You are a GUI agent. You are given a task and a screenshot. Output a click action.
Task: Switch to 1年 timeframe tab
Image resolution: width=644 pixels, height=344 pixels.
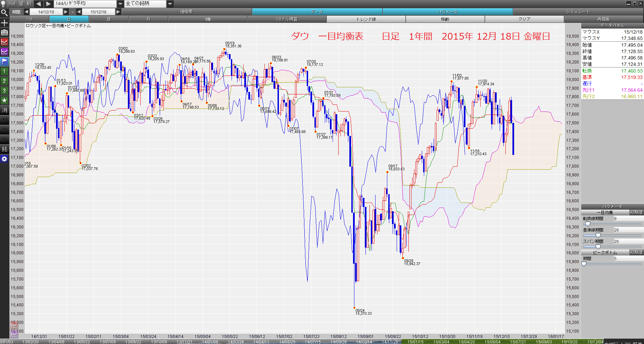click(208, 19)
